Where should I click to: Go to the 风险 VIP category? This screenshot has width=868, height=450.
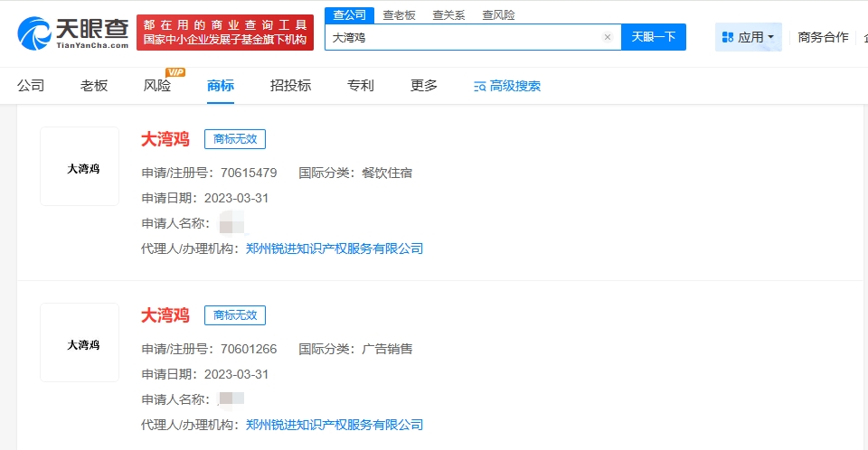(157, 86)
